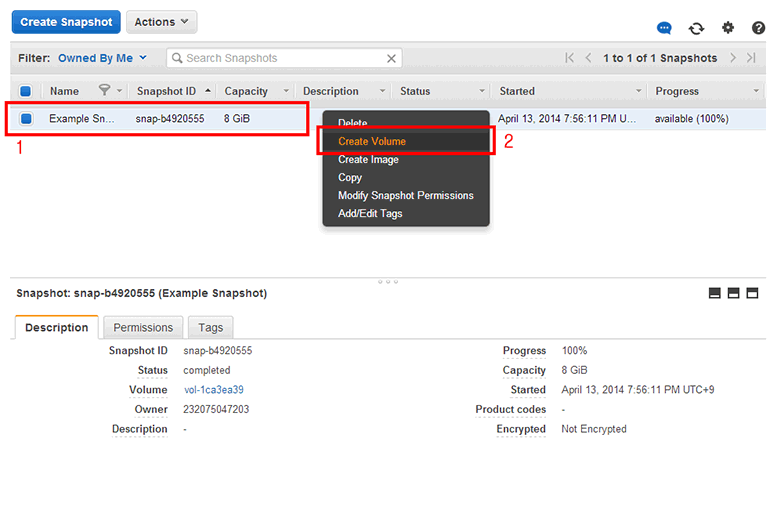770x532 pixels.
Task: Open the vol-1ca3ea39 volume link
Action: (214, 390)
